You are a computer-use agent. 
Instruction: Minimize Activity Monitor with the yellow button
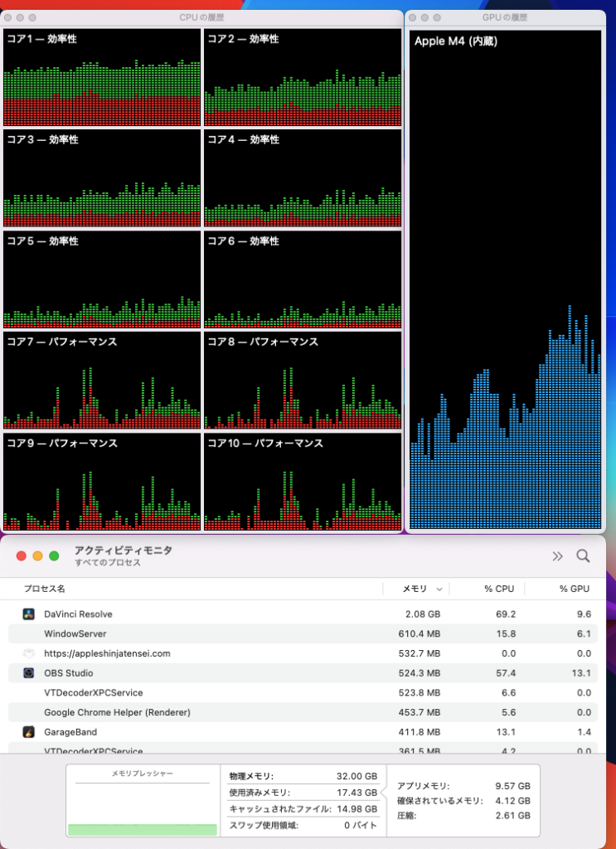(37, 556)
